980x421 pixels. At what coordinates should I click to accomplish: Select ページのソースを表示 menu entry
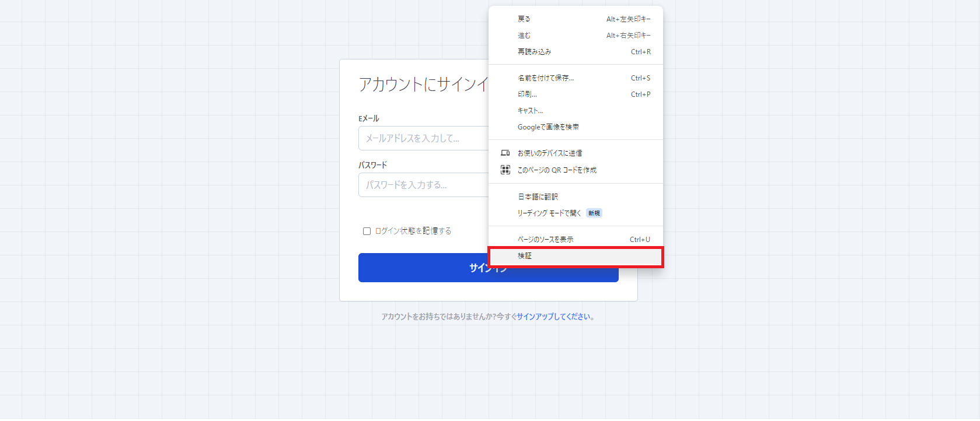point(576,240)
